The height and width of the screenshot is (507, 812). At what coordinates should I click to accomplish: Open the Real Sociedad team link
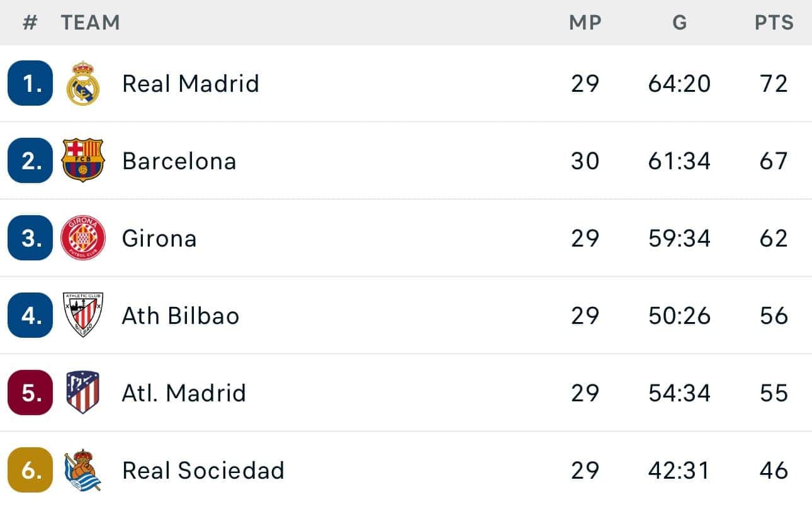(203, 471)
